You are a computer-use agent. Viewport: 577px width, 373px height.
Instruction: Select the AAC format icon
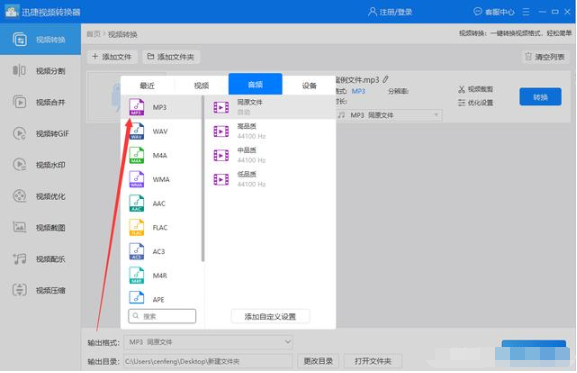[137, 203]
